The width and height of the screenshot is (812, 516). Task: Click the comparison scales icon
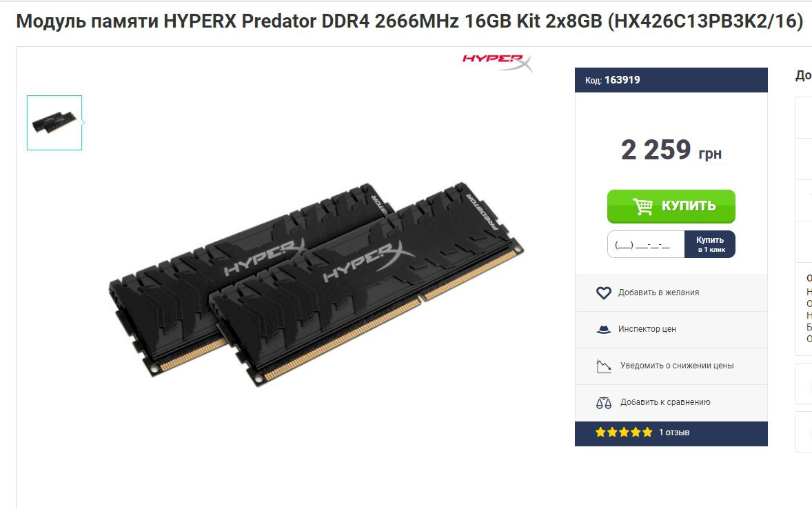[x=603, y=402]
